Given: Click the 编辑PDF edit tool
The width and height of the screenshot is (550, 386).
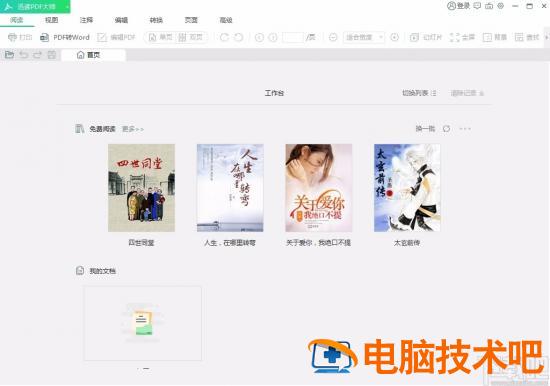Looking at the screenshot, I should click(x=116, y=37).
